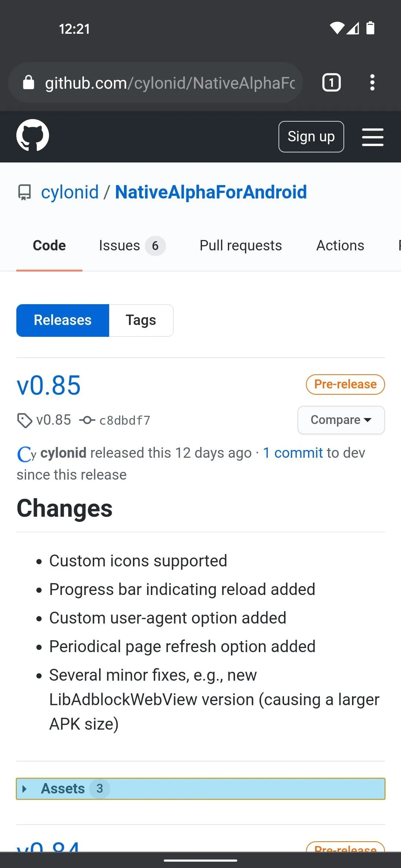
Task: Click the Sign up button
Action: pos(311,137)
